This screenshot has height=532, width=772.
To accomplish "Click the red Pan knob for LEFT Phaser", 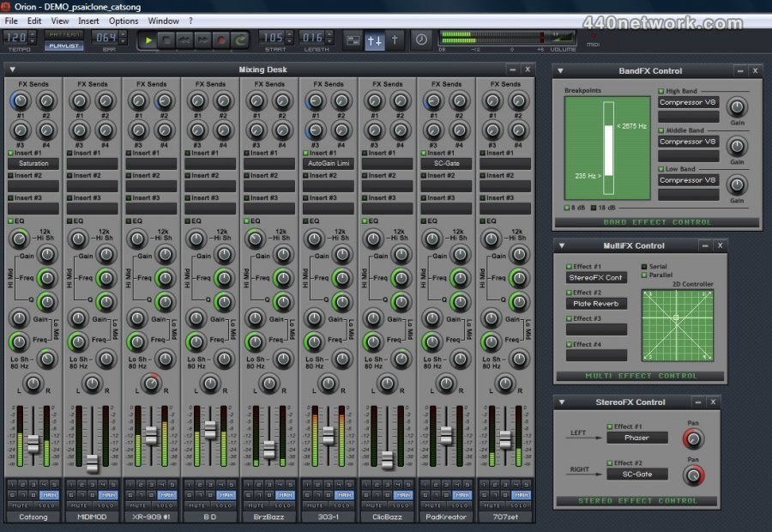I will (693, 439).
